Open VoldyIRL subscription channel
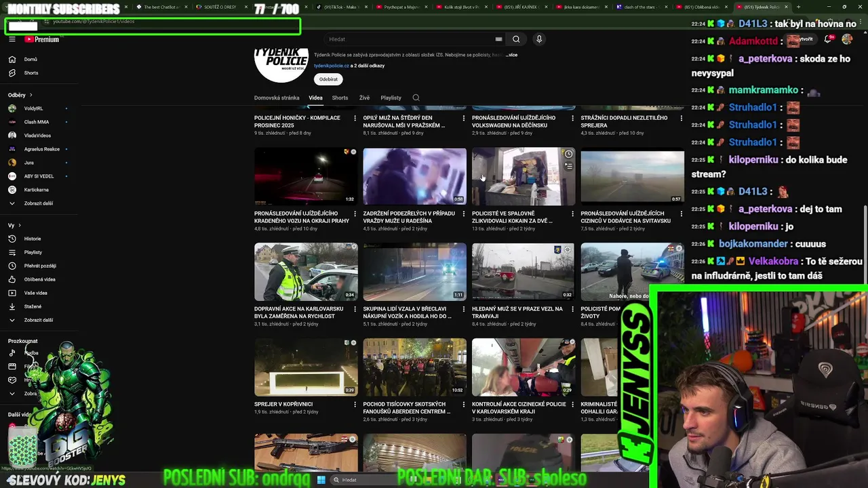This screenshot has width=868, height=488. [x=34, y=108]
